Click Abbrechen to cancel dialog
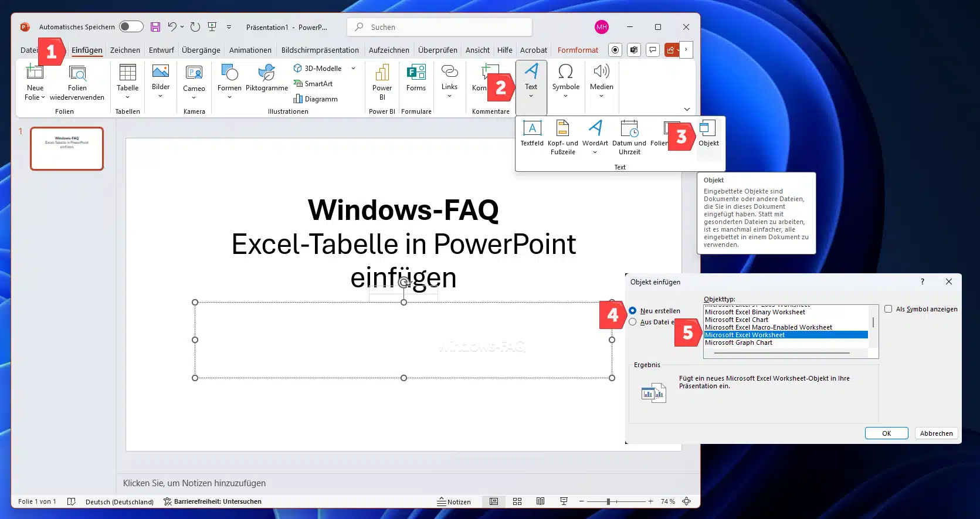The width and height of the screenshot is (980, 519). (936, 433)
